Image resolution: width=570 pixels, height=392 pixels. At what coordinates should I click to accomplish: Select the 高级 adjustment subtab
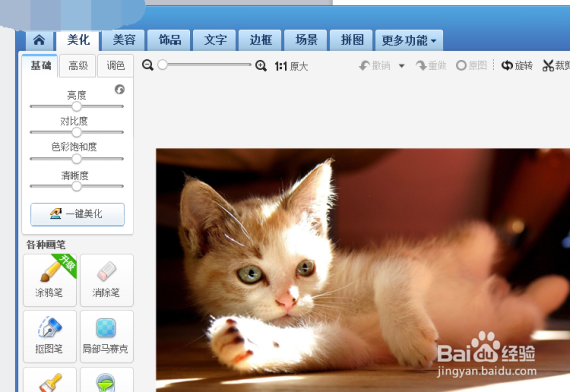pyautogui.click(x=78, y=66)
